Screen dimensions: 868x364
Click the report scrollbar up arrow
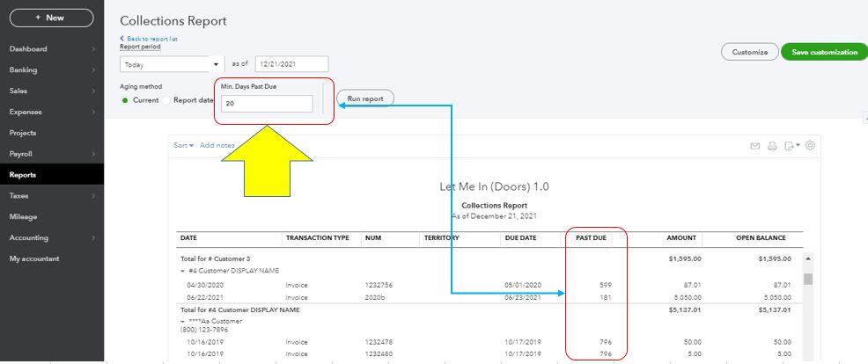pos(808,259)
